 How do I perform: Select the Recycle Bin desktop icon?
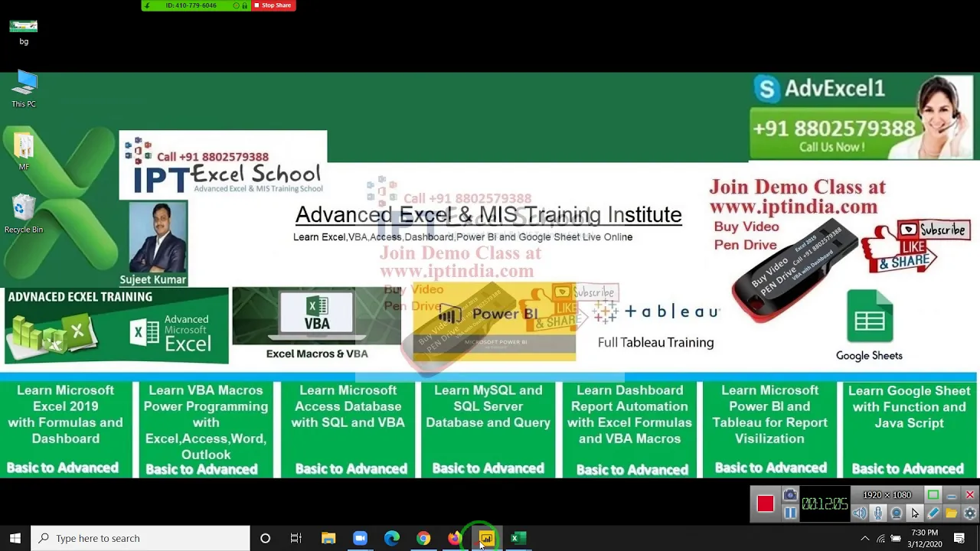pyautogui.click(x=24, y=214)
